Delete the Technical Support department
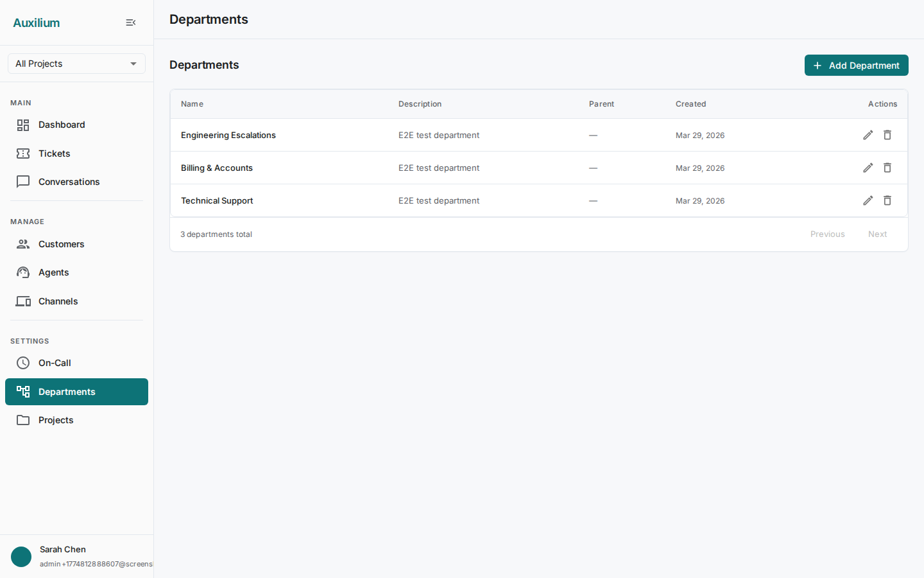 click(x=887, y=200)
